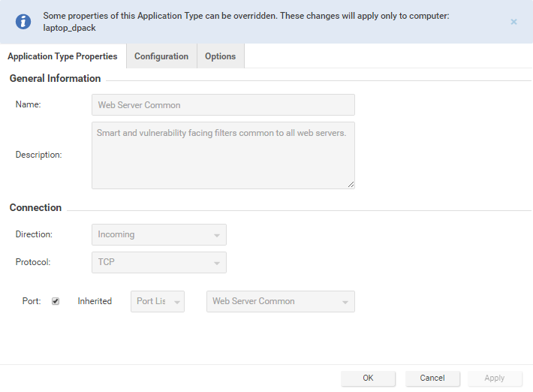Screen dimensions: 533x392
Task: Click the Cancel button
Action: point(432,378)
